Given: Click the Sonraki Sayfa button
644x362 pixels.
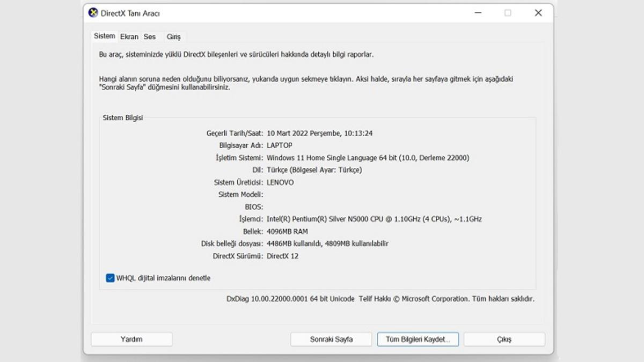Looking at the screenshot, I should point(331,339).
